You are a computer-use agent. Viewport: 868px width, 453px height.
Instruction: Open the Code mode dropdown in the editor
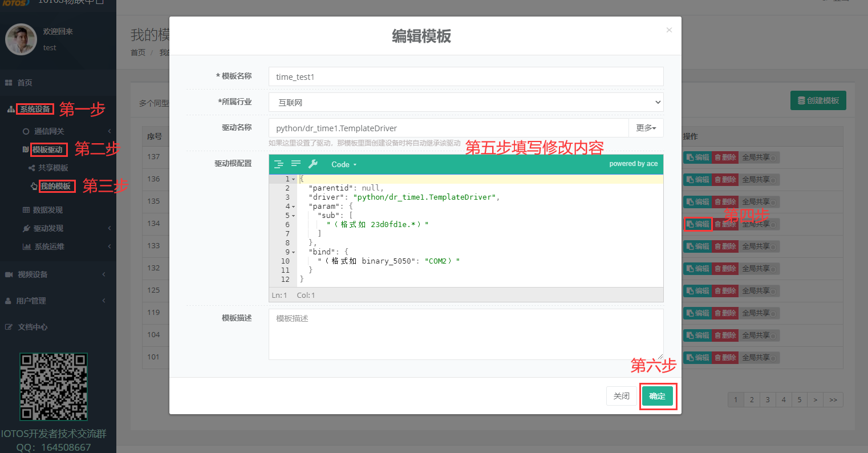pos(343,164)
